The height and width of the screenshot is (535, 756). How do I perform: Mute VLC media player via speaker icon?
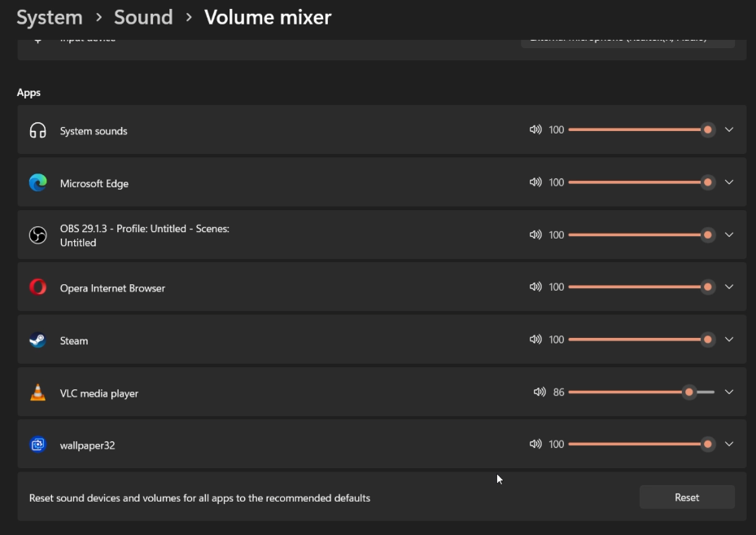pos(540,392)
